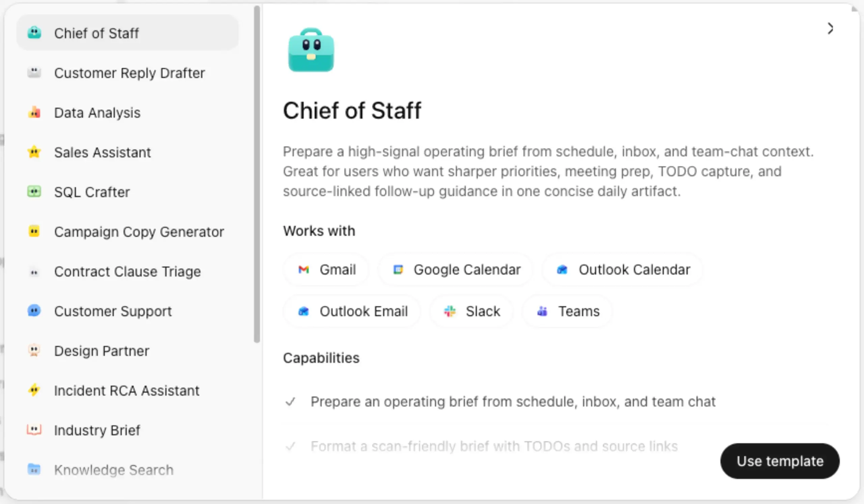This screenshot has width=864, height=504.
Task: Choose Contract Clause Triage from the list
Action: pyautogui.click(x=127, y=272)
